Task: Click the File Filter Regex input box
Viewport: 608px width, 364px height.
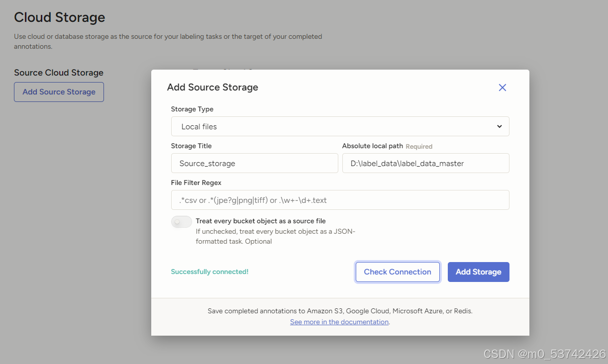Action: (x=340, y=200)
